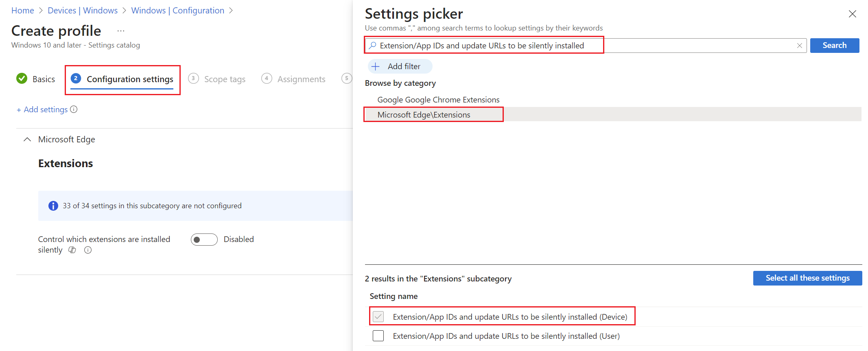868x351 pixels.
Task: Toggle Control which extensions are installed silently
Action: [x=204, y=240]
